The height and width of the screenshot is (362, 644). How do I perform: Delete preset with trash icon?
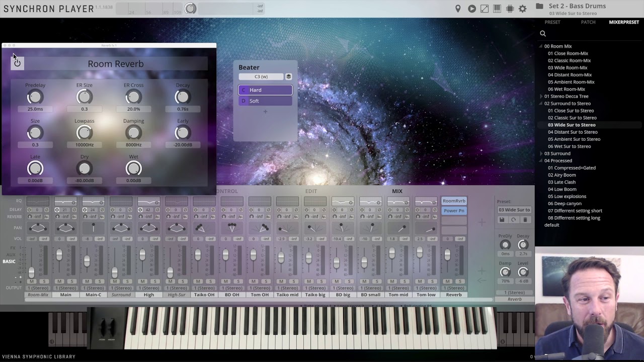[525, 220]
